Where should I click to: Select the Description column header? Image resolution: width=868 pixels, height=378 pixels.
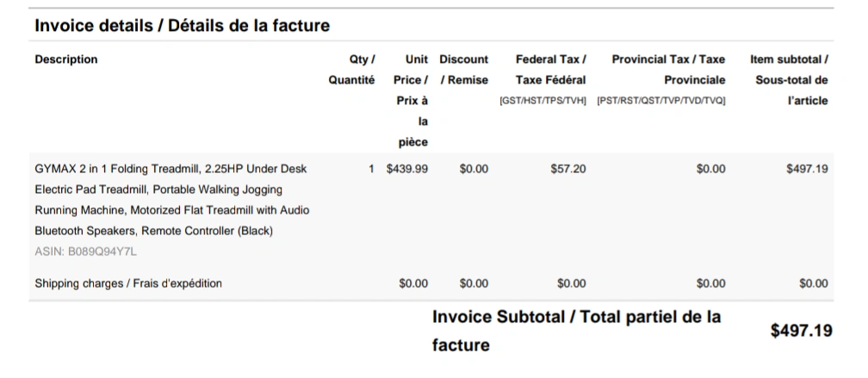(x=65, y=59)
